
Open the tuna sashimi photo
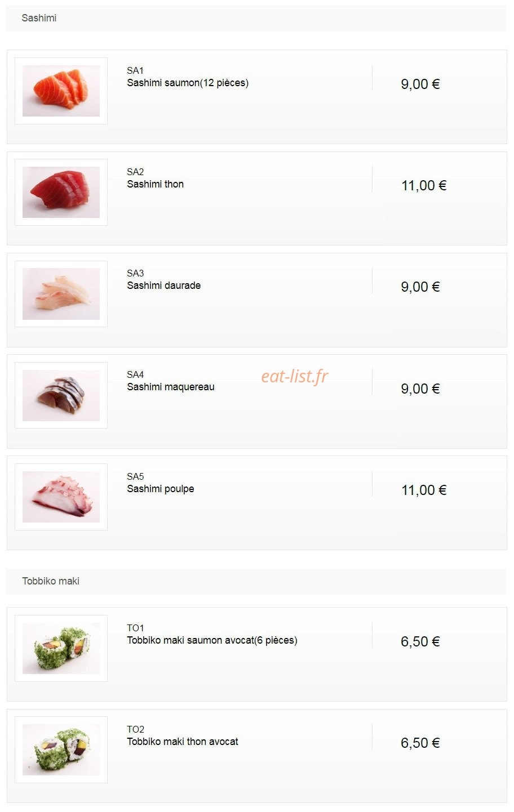point(61,192)
